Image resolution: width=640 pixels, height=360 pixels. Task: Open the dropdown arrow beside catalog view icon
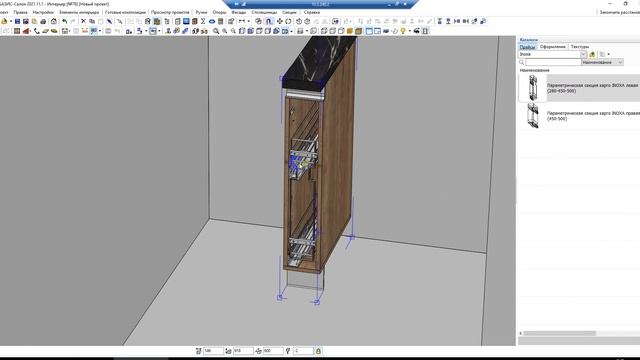point(609,54)
